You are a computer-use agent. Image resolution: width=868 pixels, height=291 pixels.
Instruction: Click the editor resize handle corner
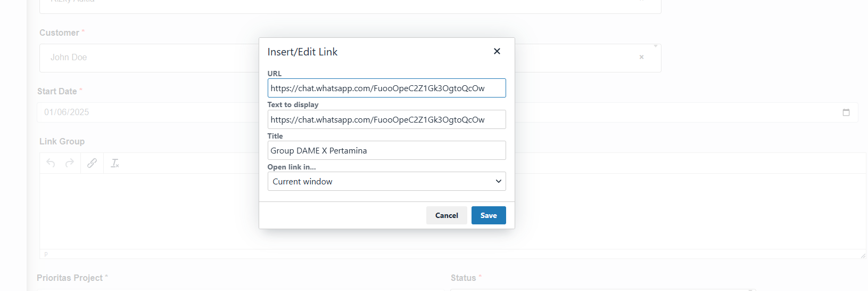click(863, 256)
